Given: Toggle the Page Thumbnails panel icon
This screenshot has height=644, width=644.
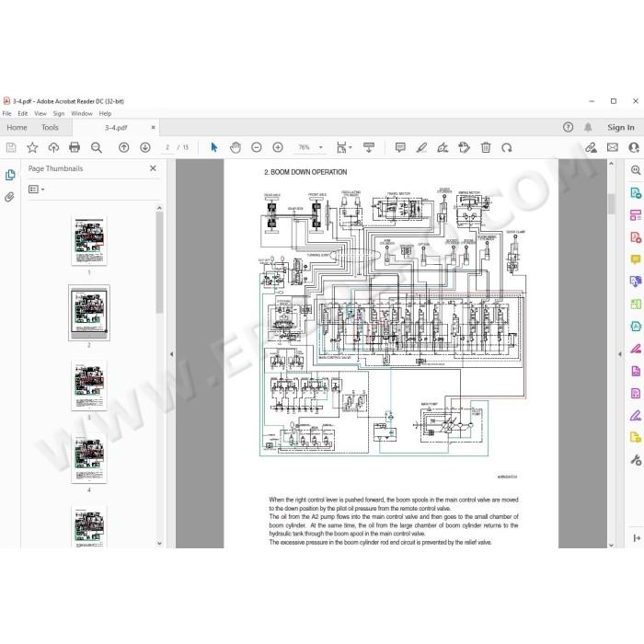Looking at the screenshot, I should click(x=10, y=175).
